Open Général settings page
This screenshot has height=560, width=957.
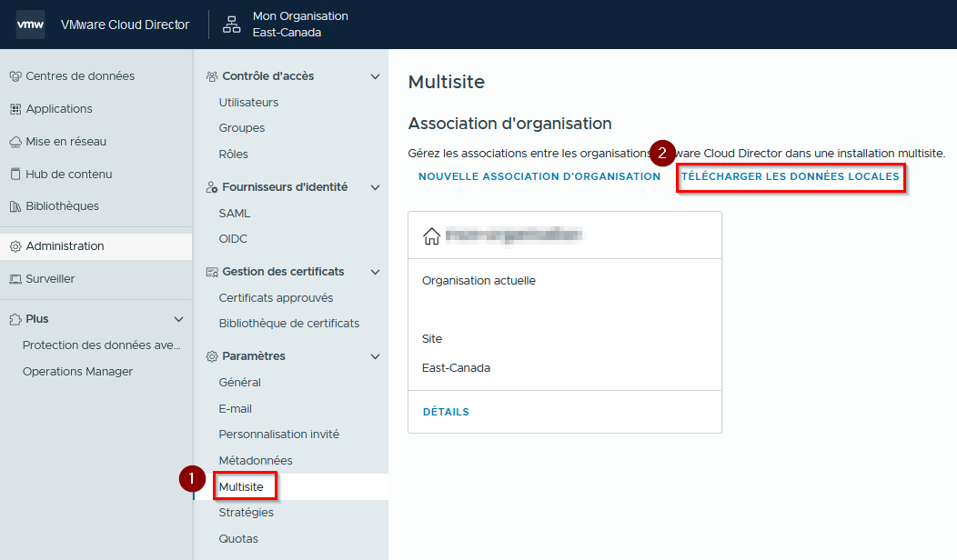coord(239,383)
